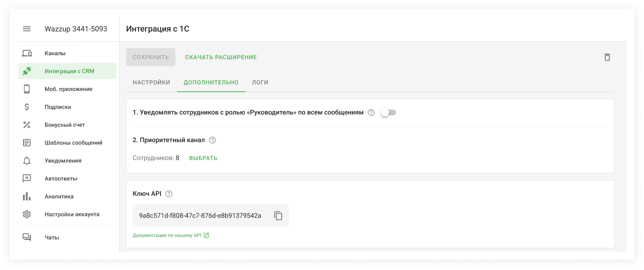Copy the API key with copy icon
Screen dimensions: 644x270
278,215
